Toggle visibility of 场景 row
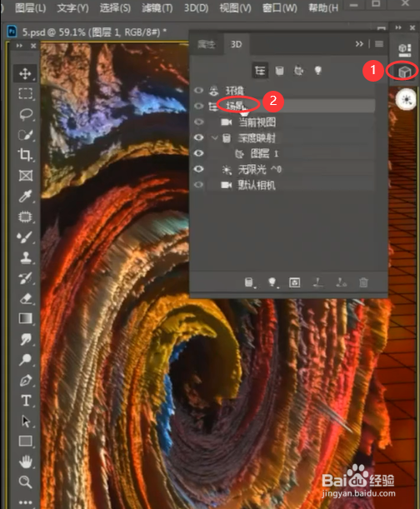This screenshot has height=509, width=420. (199, 106)
